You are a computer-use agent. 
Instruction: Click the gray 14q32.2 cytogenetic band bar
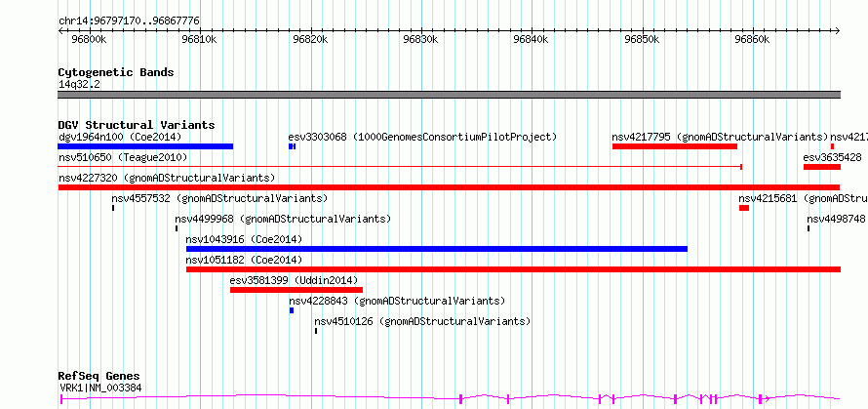pyautogui.click(x=449, y=95)
